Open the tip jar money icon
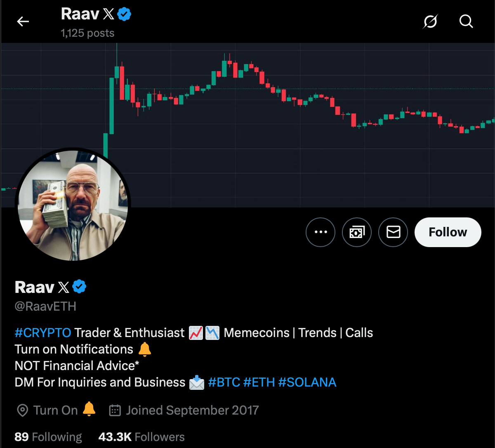The image size is (495, 448). pyautogui.click(x=356, y=232)
